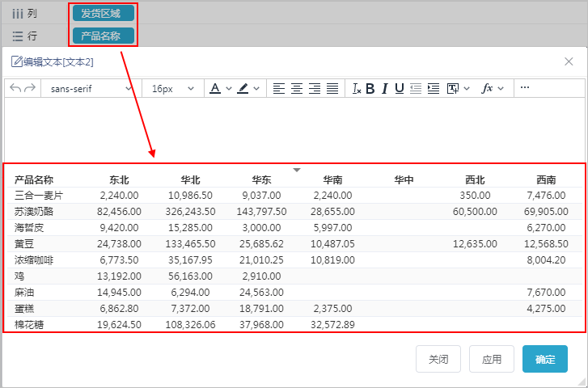588x388 pixels.
Task: Select the 海哲皮 row label
Action: pyautogui.click(x=29, y=228)
